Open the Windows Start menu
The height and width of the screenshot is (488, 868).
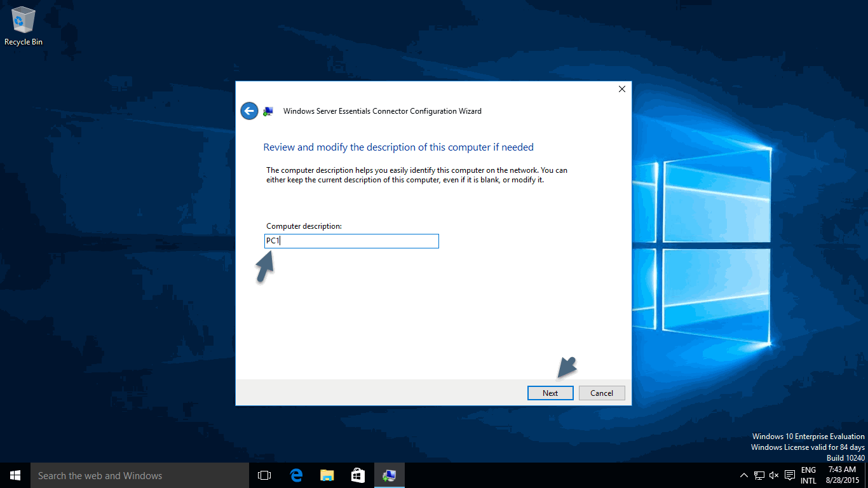(15, 475)
